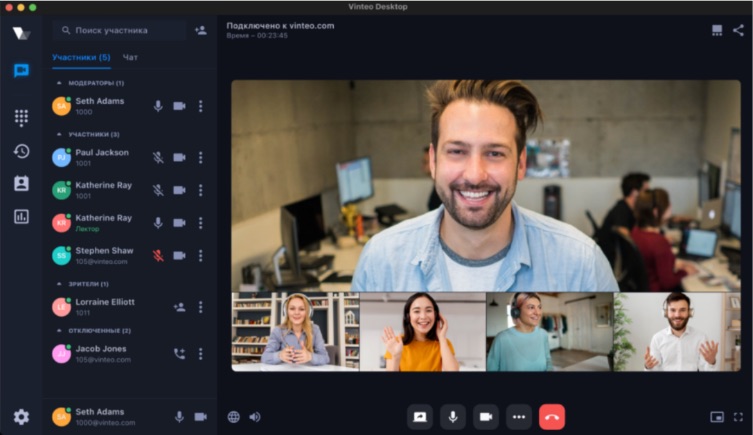The width and height of the screenshot is (753, 435).
Task: Unmute Paul Jackson's microphone
Action: [x=158, y=157]
